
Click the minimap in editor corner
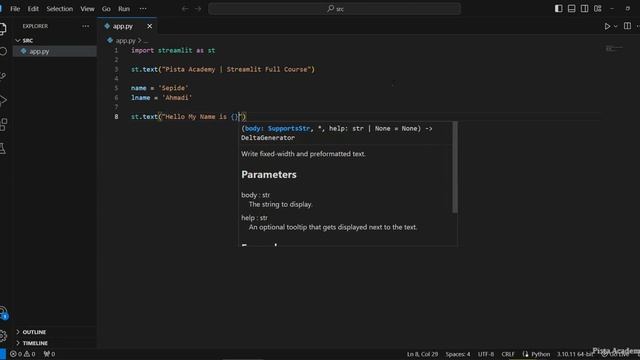point(614,49)
